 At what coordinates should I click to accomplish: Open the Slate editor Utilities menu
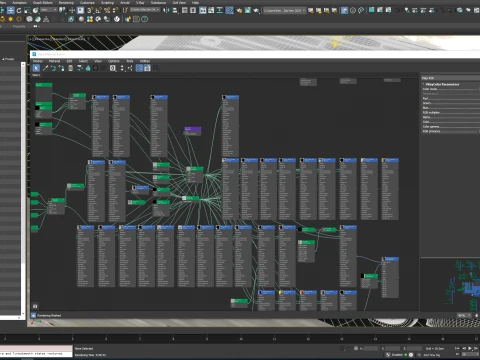pos(145,61)
